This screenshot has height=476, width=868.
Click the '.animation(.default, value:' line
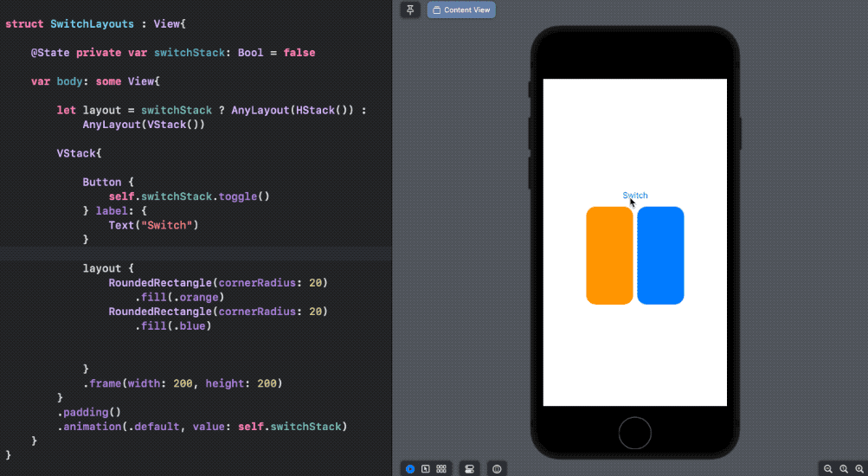click(202, 427)
